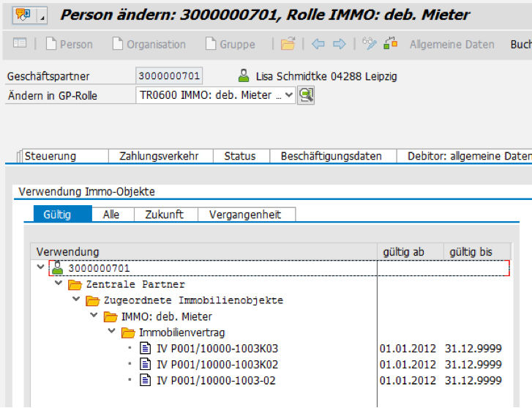Image resolution: width=532 pixels, height=408 pixels.
Task: Open the GP-Rolle dropdown list
Action: pos(288,95)
